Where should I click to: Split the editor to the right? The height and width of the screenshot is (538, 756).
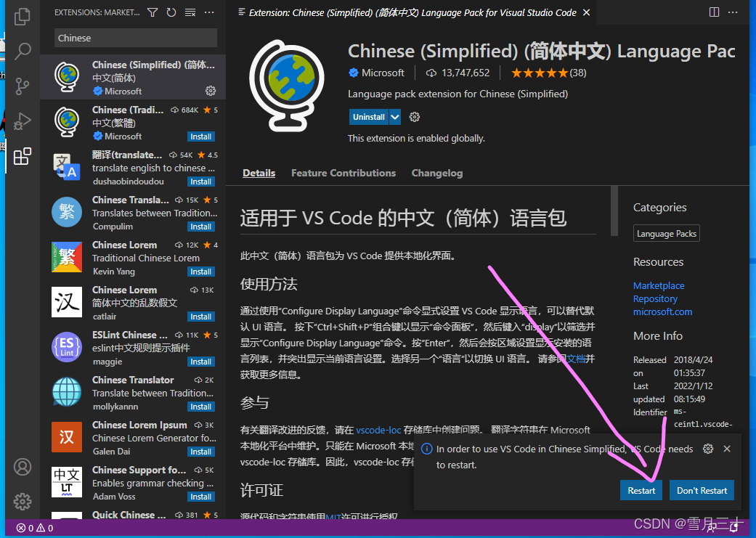[x=714, y=12]
